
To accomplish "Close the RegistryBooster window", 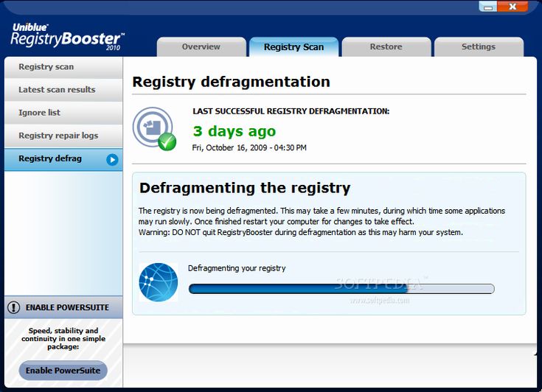I will [x=513, y=7].
